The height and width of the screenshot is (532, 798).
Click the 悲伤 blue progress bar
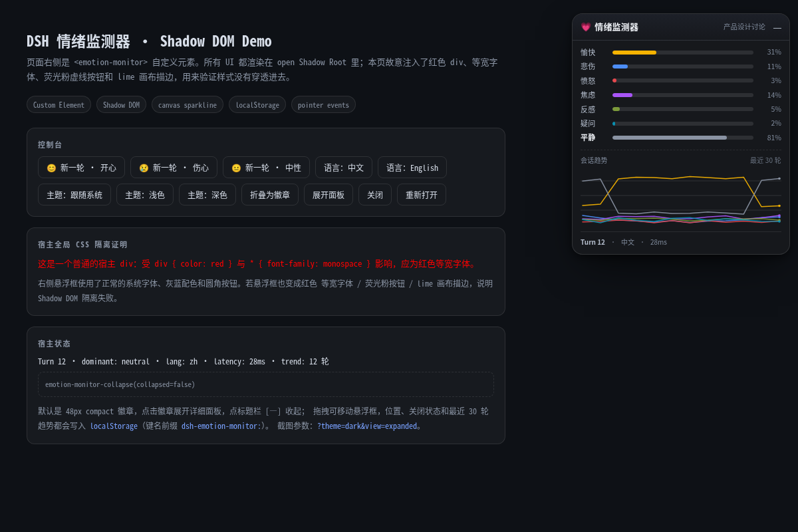pos(683,66)
